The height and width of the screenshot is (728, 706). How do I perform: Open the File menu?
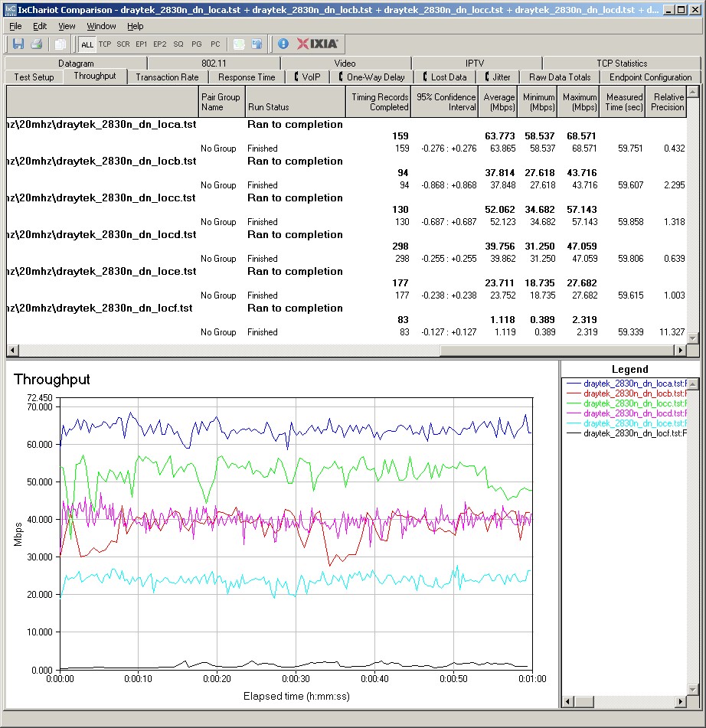[x=15, y=26]
